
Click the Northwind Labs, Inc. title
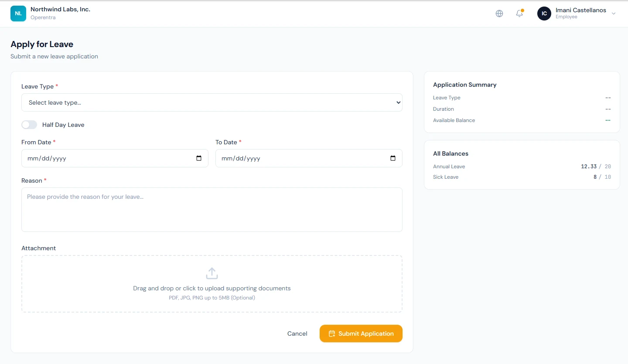pos(60,9)
